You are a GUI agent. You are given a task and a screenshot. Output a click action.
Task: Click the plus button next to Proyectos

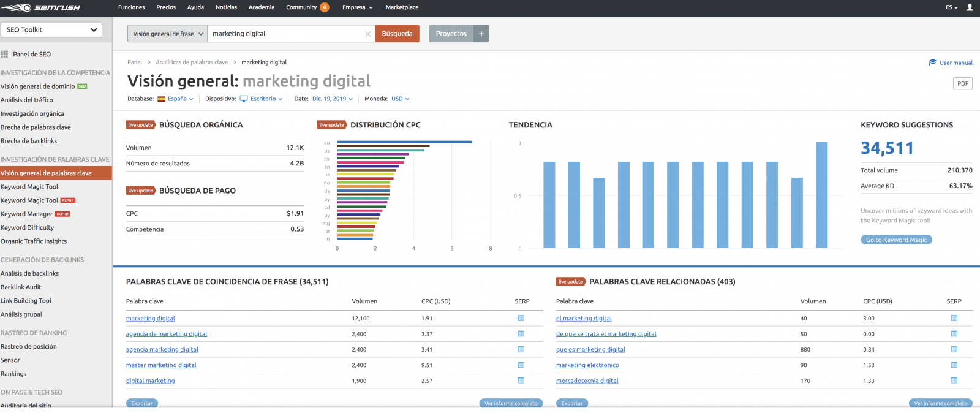481,34
